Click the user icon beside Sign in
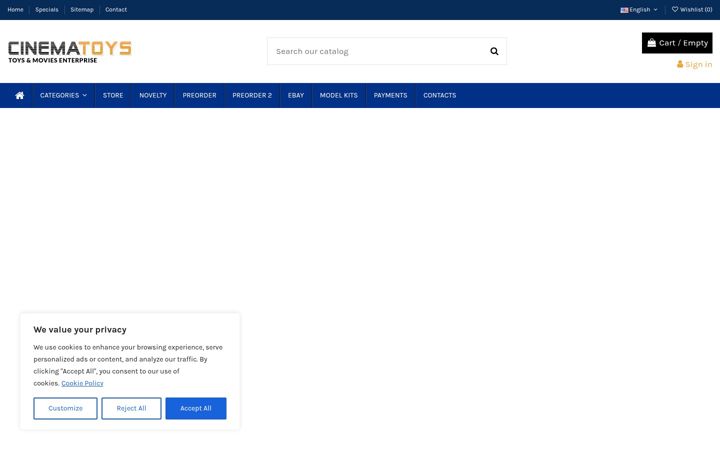Viewport: 720px width, 450px height. point(680,64)
